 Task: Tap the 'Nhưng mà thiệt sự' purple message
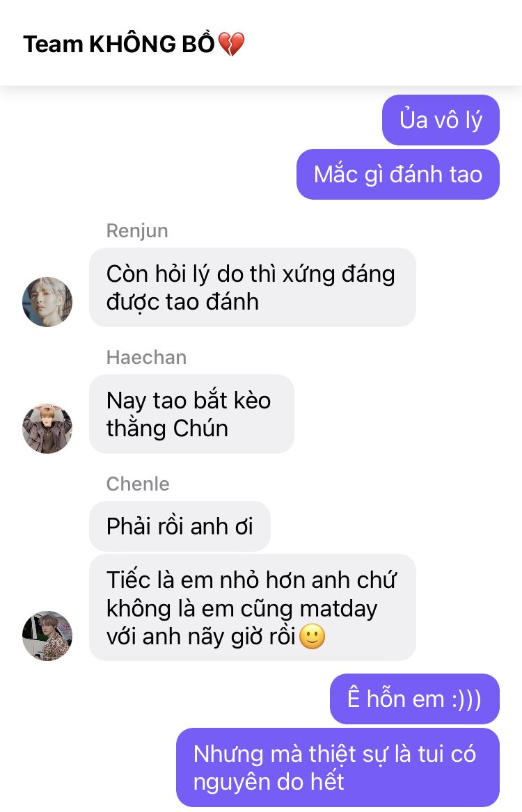pyautogui.click(x=338, y=767)
